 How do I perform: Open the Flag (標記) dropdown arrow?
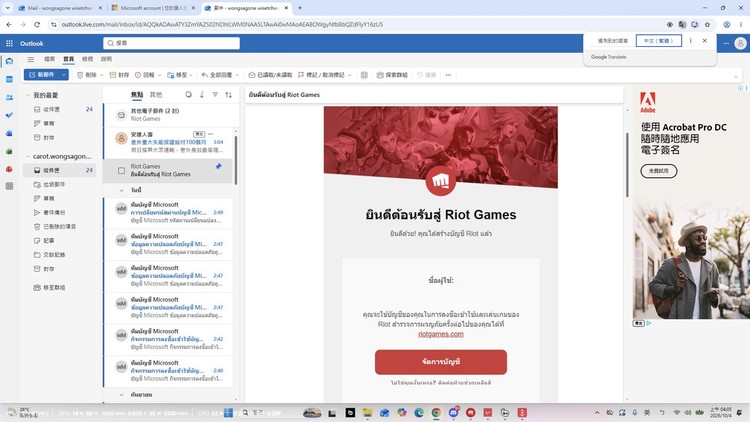(x=349, y=75)
